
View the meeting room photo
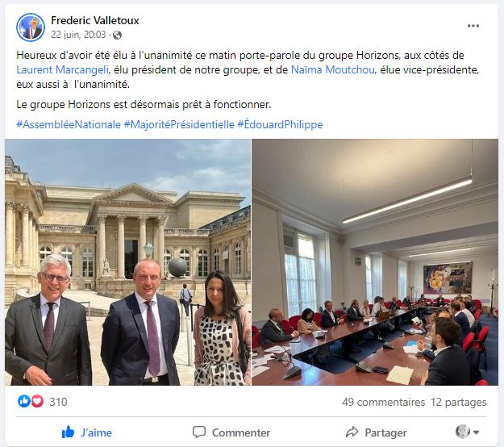375,262
